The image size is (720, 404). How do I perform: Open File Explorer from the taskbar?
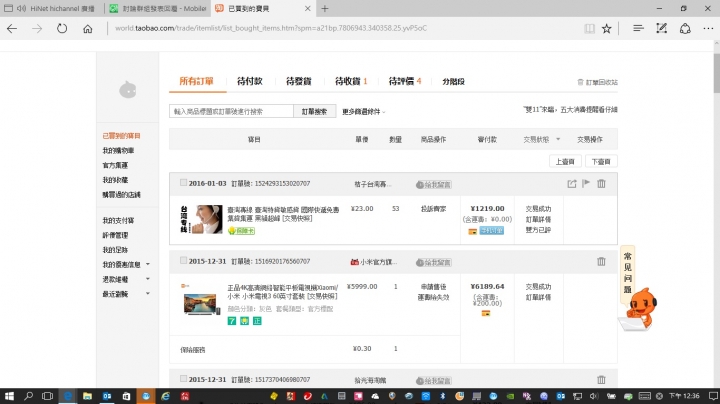(x=87, y=396)
